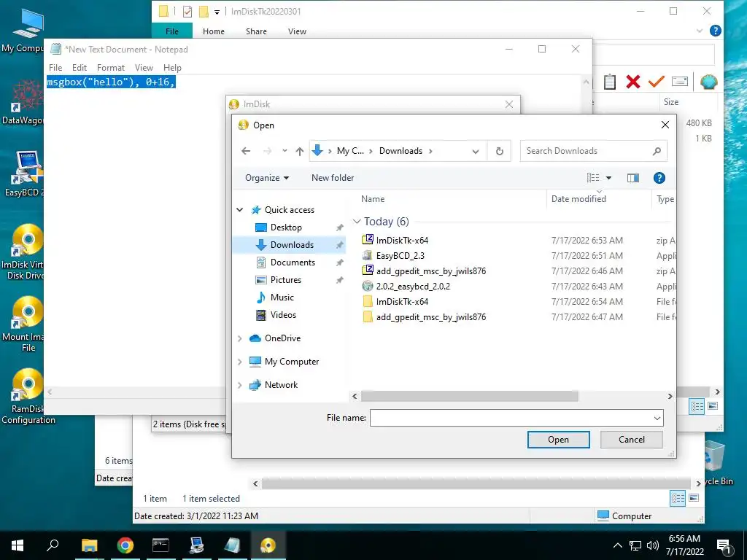
Task: Expand My Computer tree node
Action: click(x=239, y=362)
